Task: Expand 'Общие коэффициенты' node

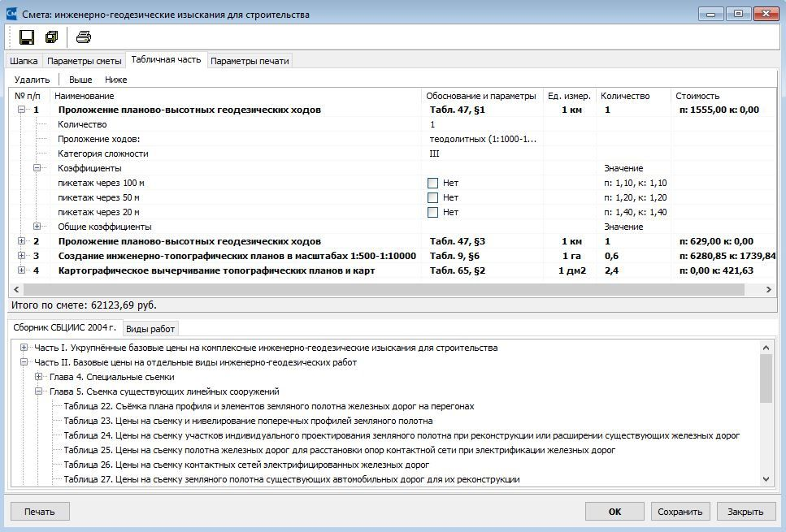Action: pos(37,227)
